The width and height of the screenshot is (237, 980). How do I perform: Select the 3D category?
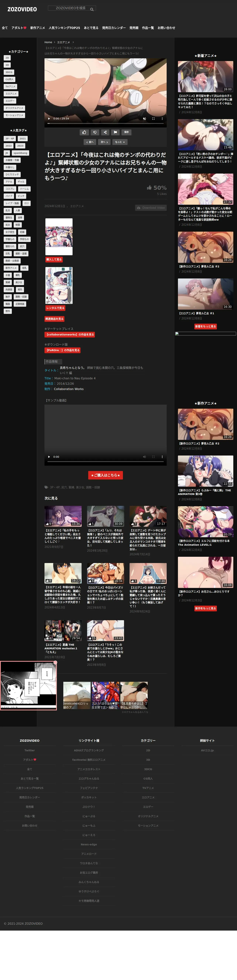click(x=7, y=65)
